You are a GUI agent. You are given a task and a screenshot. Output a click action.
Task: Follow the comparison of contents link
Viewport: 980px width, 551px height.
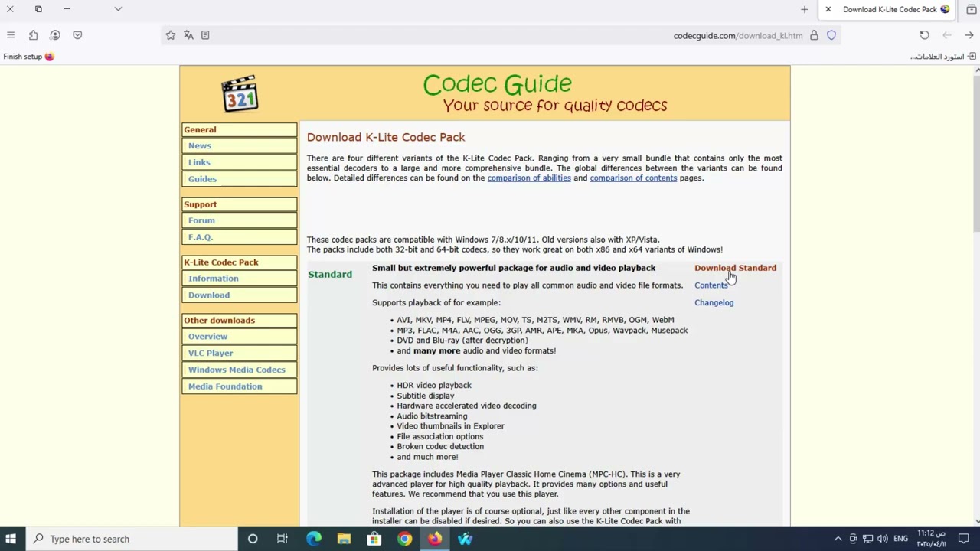[633, 178]
